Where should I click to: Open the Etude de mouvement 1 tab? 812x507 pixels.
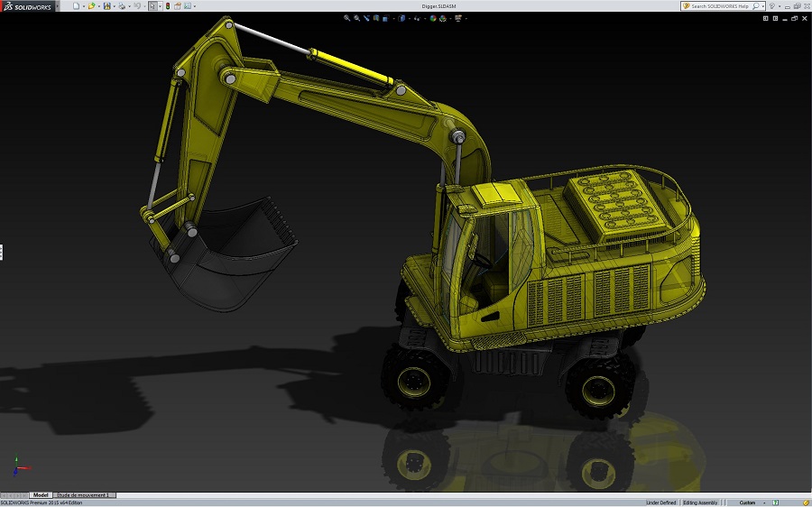click(x=85, y=495)
